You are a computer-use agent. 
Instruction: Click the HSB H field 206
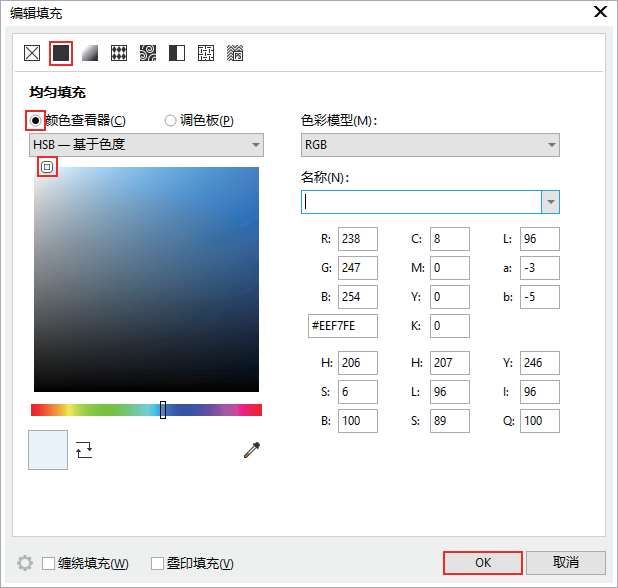[x=357, y=363]
